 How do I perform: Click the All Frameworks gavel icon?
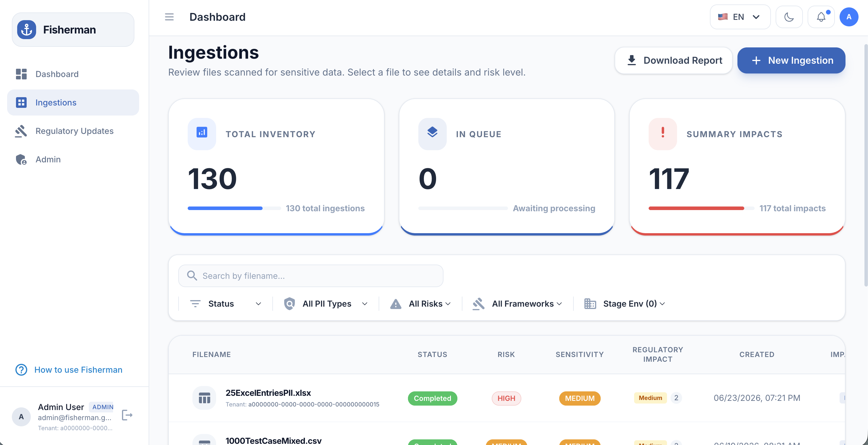[x=478, y=304]
